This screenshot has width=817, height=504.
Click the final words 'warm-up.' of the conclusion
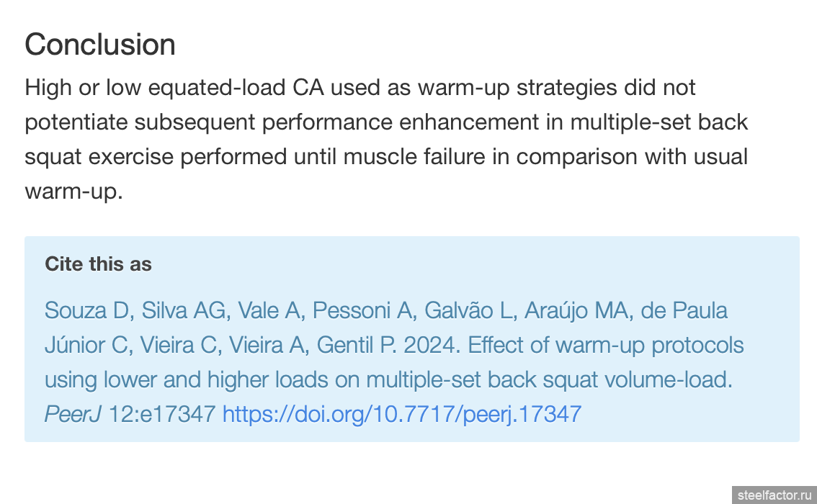[73, 191]
